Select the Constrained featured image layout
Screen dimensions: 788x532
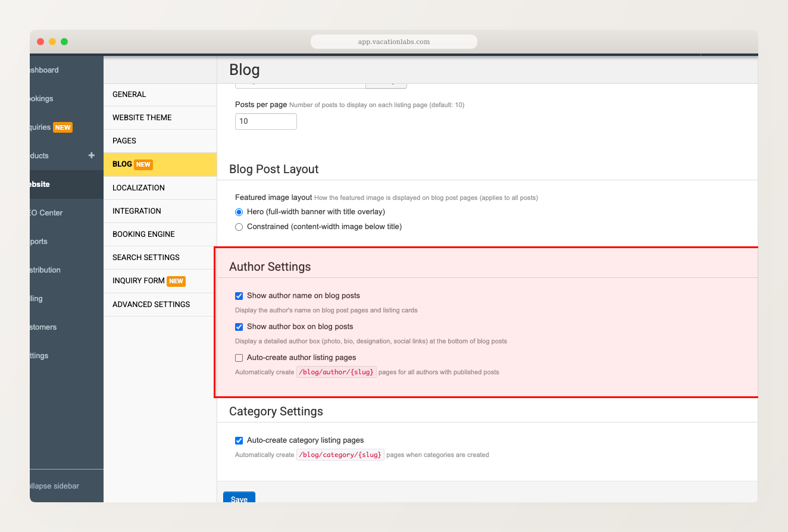(239, 227)
